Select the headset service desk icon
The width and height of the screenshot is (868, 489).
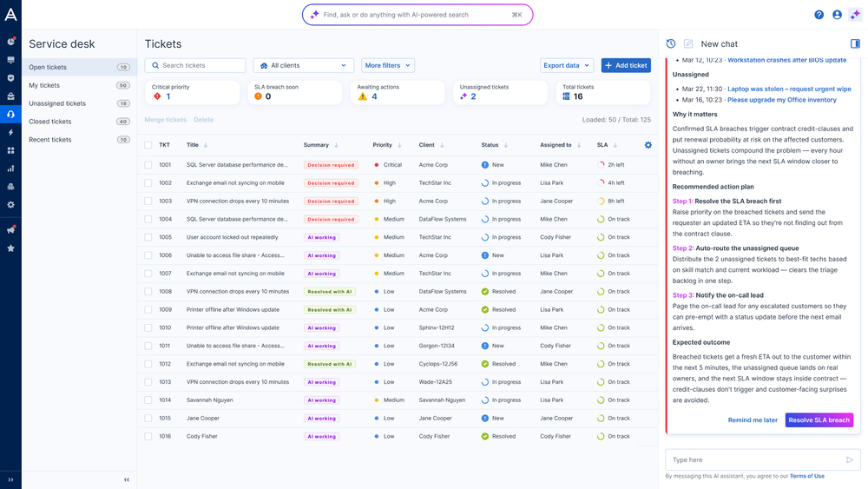[x=10, y=114]
